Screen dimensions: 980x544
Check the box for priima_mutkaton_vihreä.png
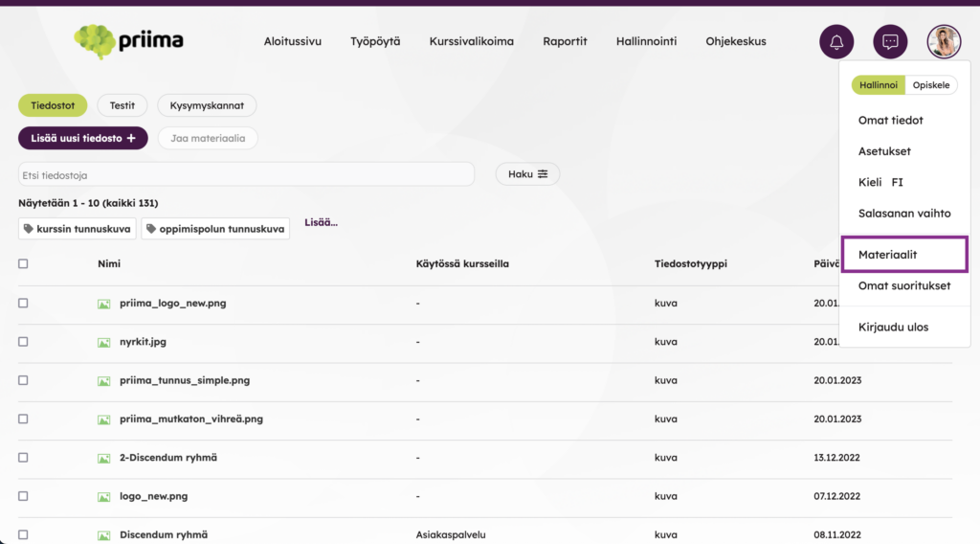tap(23, 419)
